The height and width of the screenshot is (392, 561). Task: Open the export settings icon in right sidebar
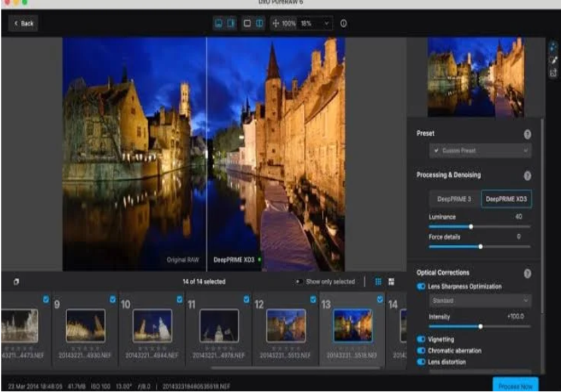pyautogui.click(x=553, y=73)
